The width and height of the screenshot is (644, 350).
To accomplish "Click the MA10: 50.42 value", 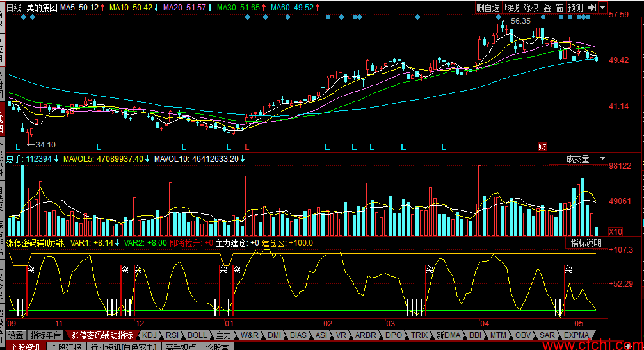I will coord(131,8).
